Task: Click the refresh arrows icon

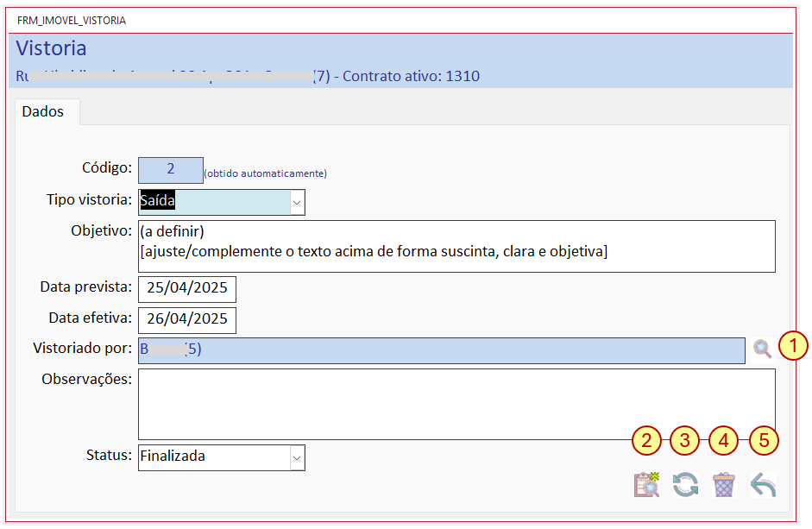Action: point(686,485)
